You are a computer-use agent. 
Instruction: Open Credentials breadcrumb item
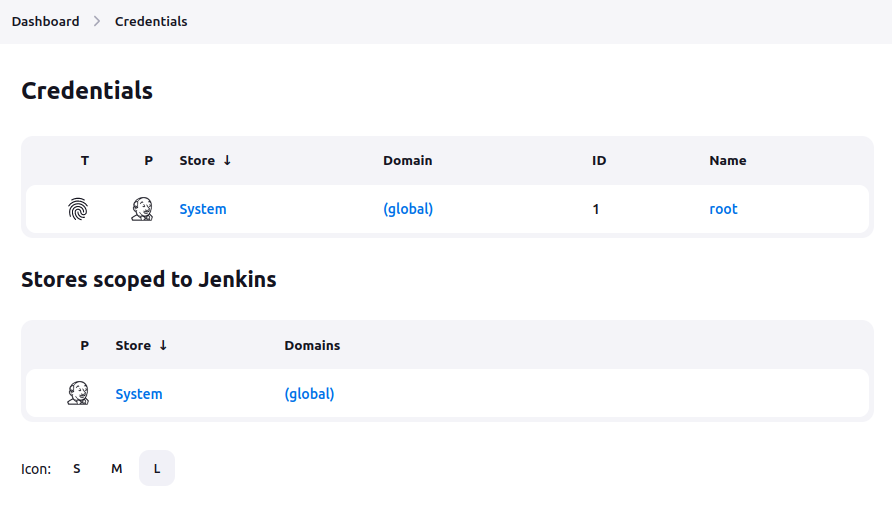point(151,21)
